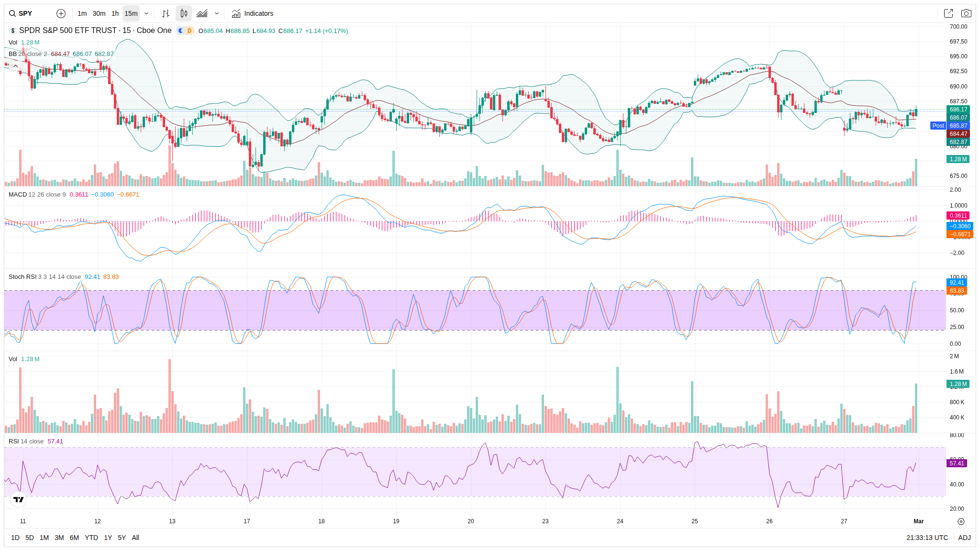This screenshot has width=980, height=551.
Task: Click the TradingView logo icon
Action: point(18,499)
